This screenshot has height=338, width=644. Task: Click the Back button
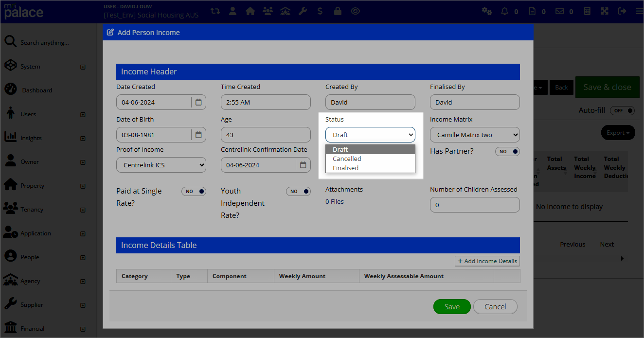pos(561,88)
